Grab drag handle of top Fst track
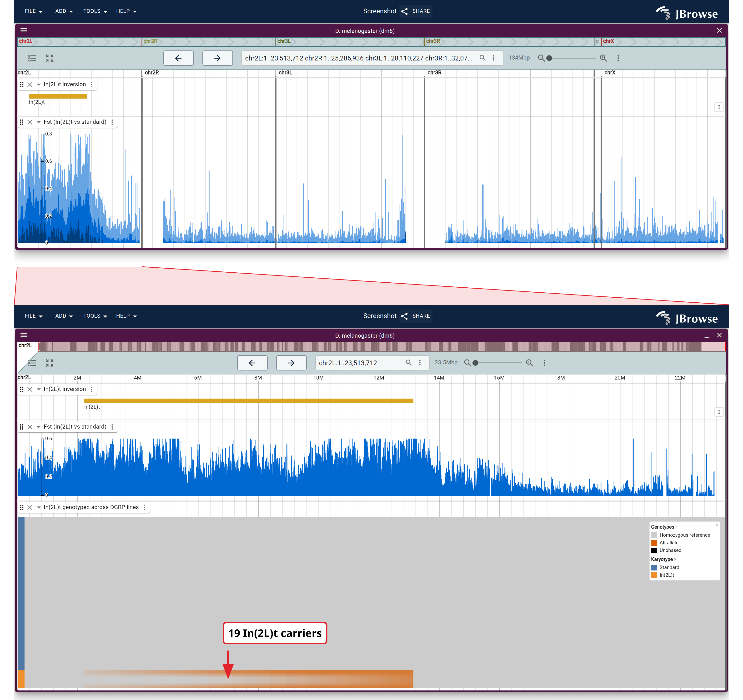The width and height of the screenshot is (743, 700). coord(22,122)
